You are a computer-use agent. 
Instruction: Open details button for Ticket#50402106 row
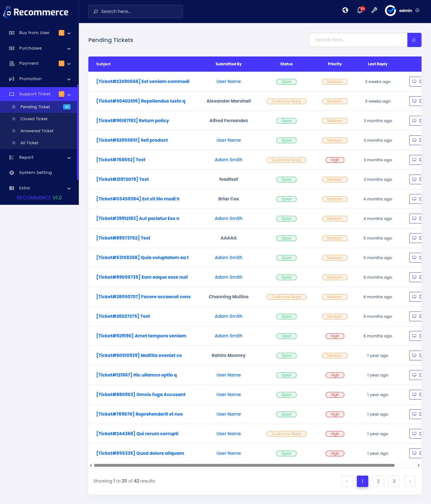(x=415, y=101)
